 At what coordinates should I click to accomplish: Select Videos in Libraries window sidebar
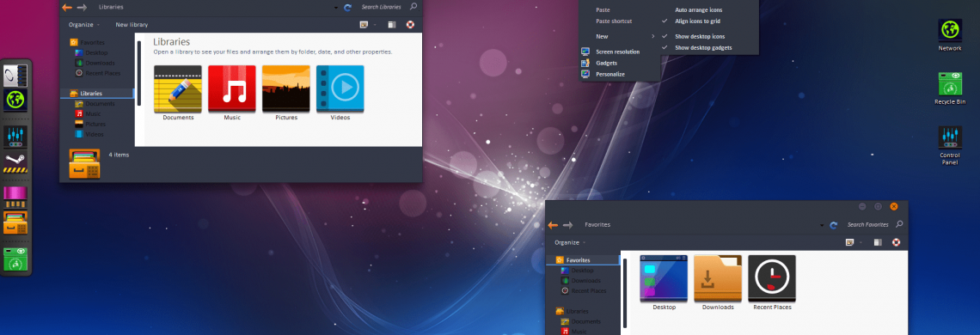click(89, 134)
